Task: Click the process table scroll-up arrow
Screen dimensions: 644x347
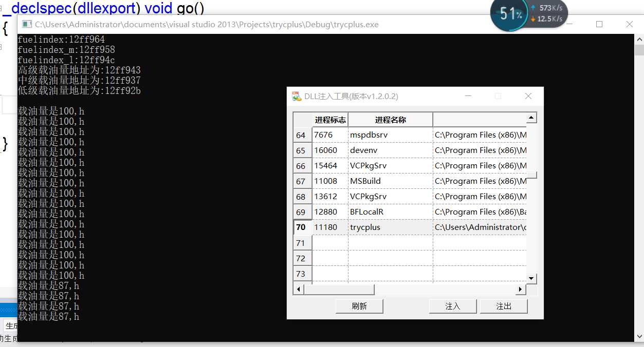Action: [532, 118]
